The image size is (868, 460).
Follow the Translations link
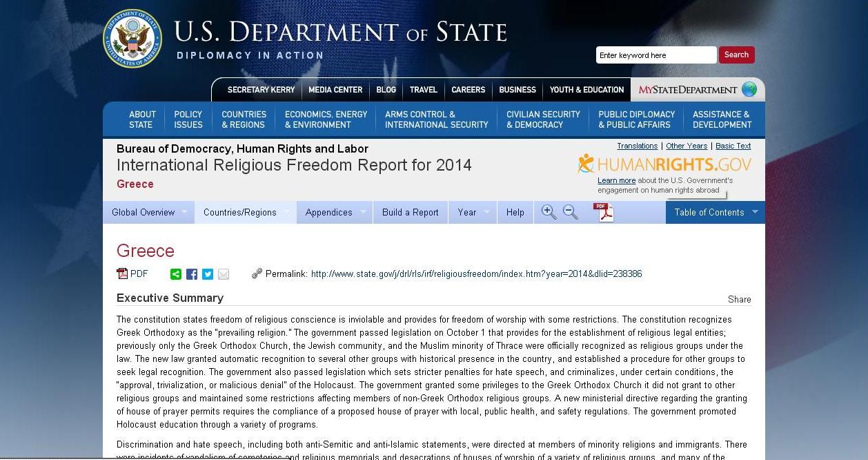click(637, 146)
